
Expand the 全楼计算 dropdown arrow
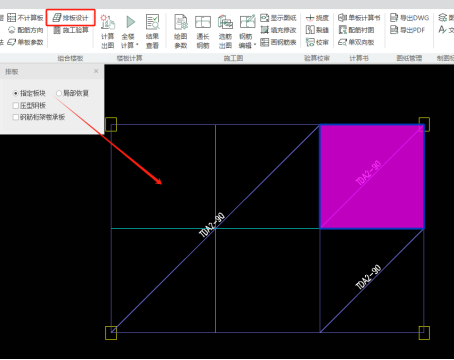(x=137, y=45)
